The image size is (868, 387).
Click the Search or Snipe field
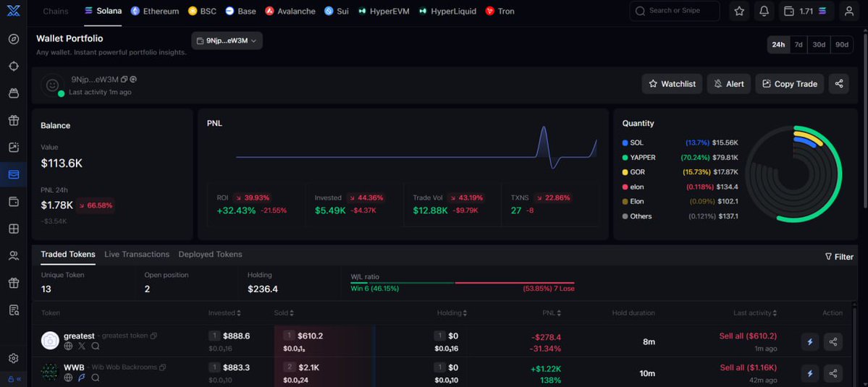675,11
